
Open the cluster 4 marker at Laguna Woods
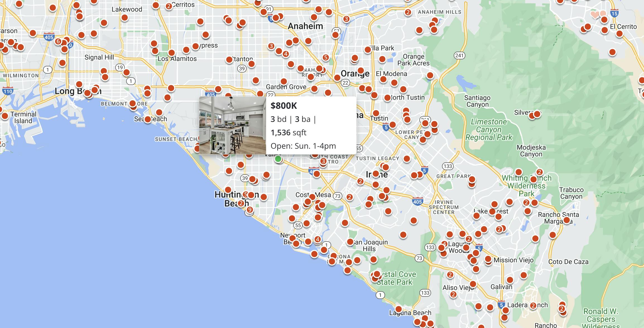(x=444, y=244)
